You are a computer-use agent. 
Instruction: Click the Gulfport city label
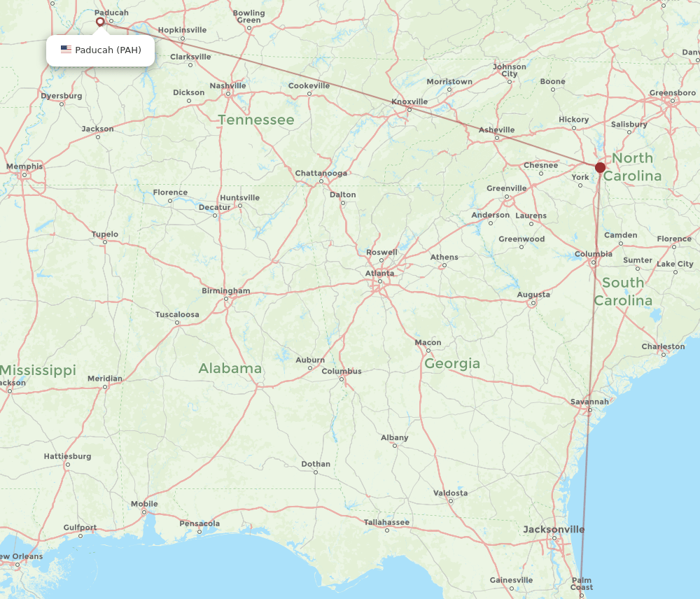point(80,528)
